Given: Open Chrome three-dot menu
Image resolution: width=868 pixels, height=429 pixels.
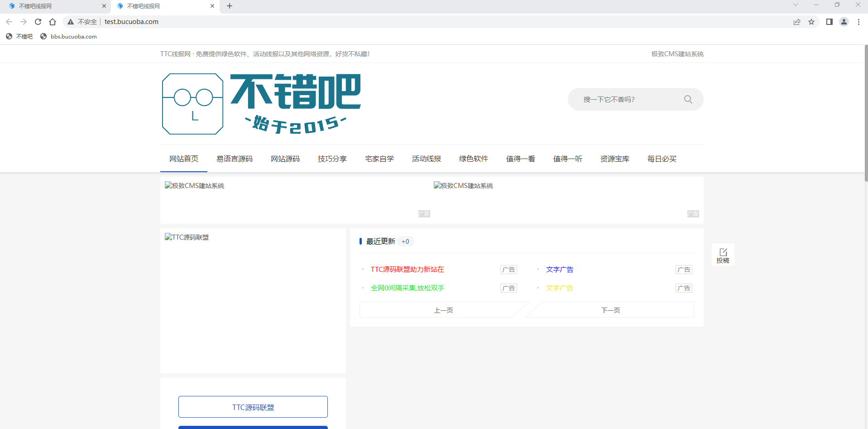Looking at the screenshot, I should click(858, 22).
